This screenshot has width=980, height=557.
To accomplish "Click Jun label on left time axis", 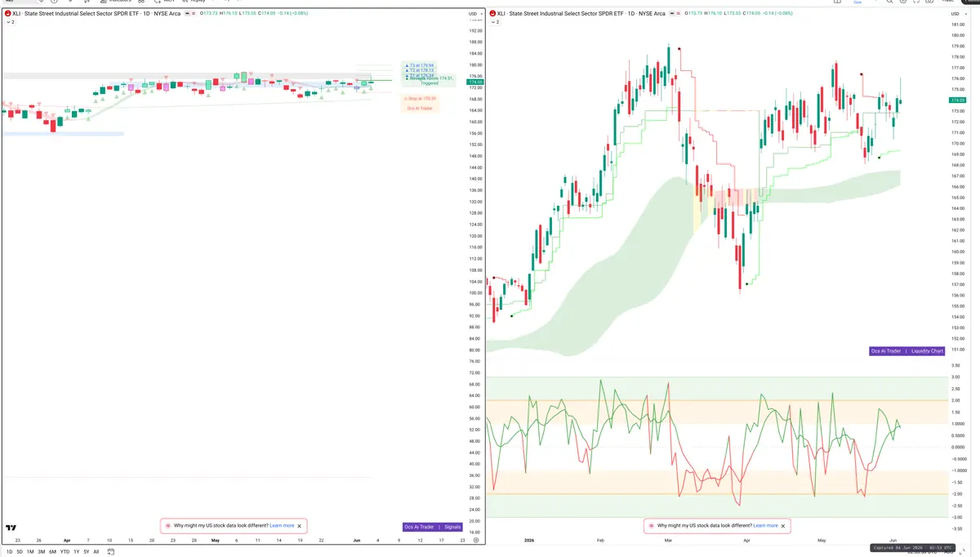I will tap(356, 540).
